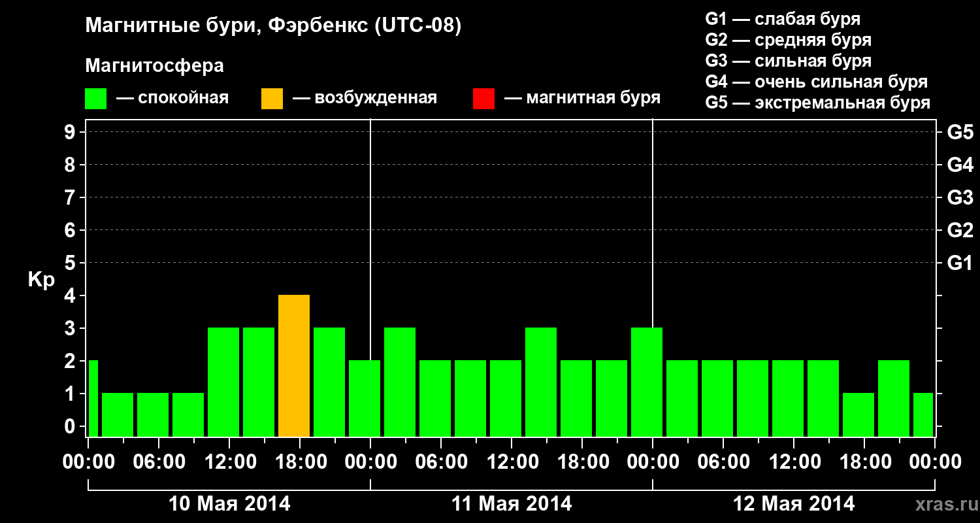Click the '— возбужденная' legend label
Image resolution: width=980 pixels, height=523 pixels.
(x=365, y=99)
